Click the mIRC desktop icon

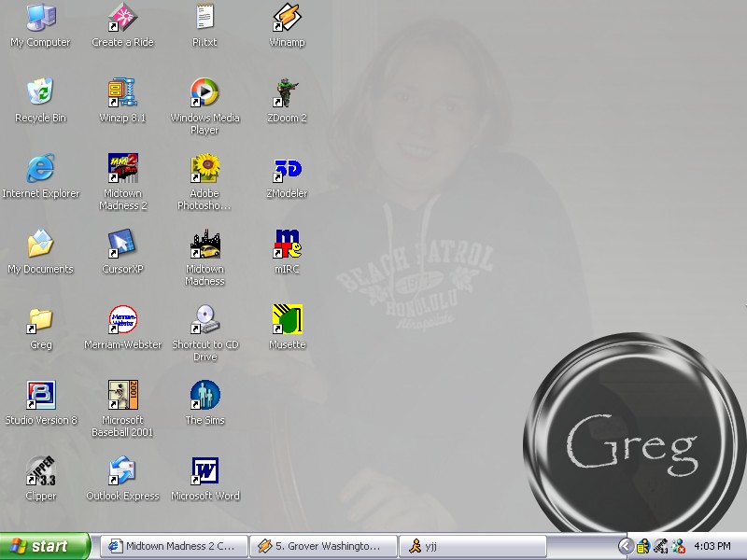click(x=287, y=245)
